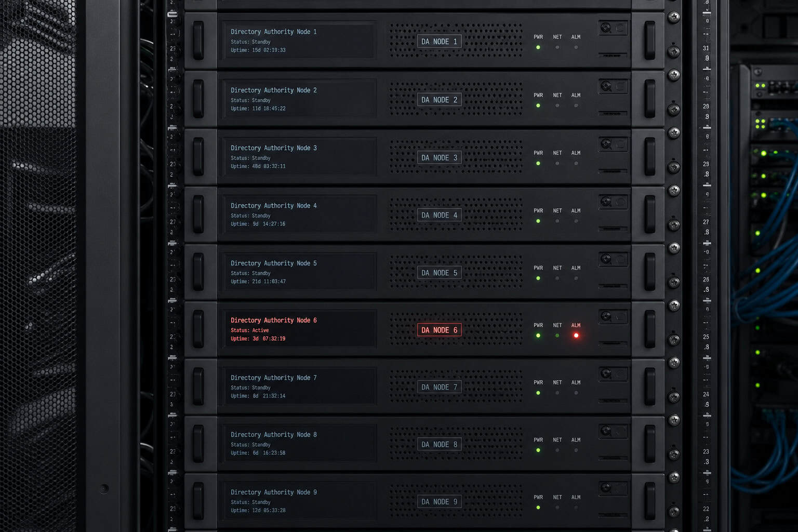Click uptime '8d 21:32:14' on Node 7
Image resolution: width=798 pixels, height=532 pixels.
[269, 396]
